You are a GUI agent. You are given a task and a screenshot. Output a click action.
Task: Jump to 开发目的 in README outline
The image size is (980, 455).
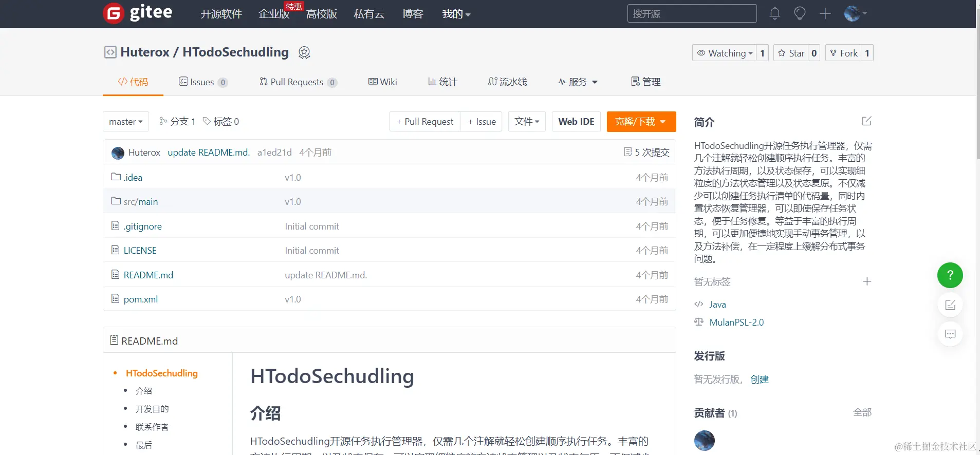152,409
